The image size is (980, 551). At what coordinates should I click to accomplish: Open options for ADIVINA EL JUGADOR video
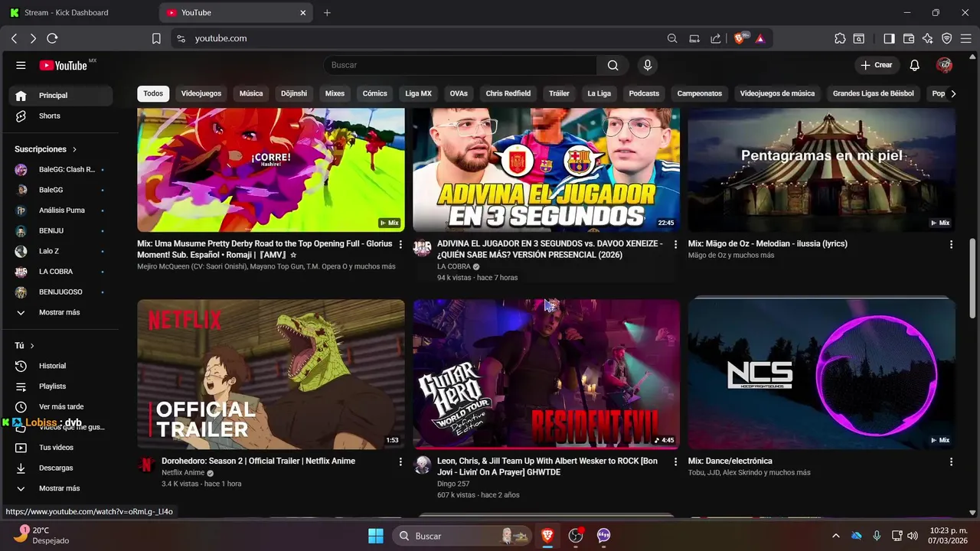675,245
